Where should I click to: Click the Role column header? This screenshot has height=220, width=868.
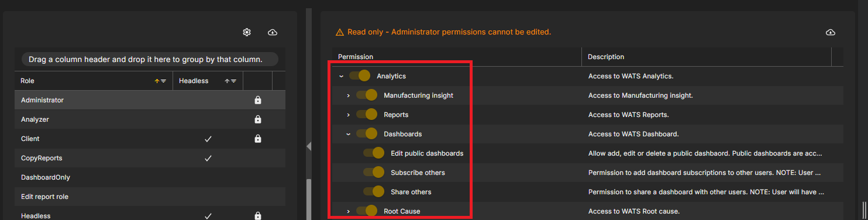(94, 81)
